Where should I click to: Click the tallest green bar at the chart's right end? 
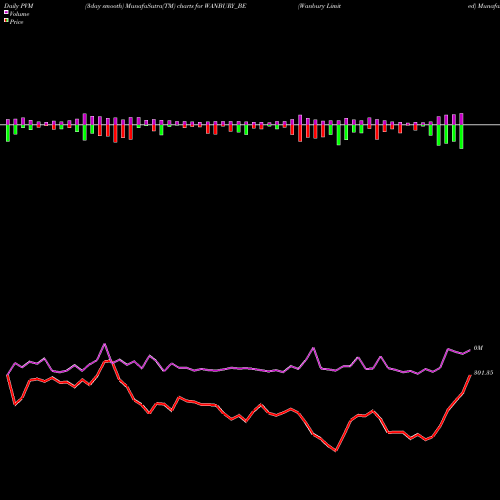(x=461, y=137)
